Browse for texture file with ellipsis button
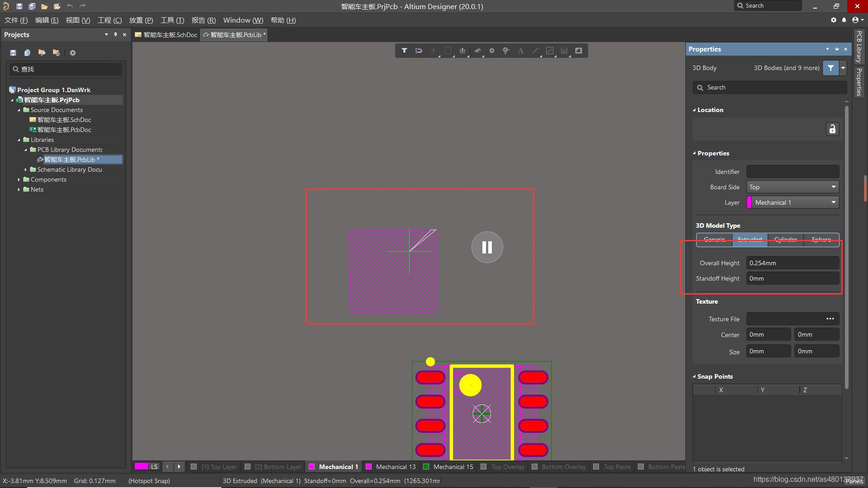The width and height of the screenshot is (868, 488). pyautogui.click(x=830, y=319)
